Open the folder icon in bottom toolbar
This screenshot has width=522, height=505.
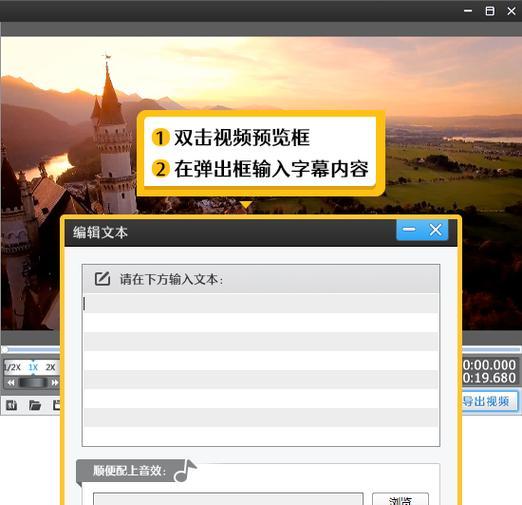point(35,405)
